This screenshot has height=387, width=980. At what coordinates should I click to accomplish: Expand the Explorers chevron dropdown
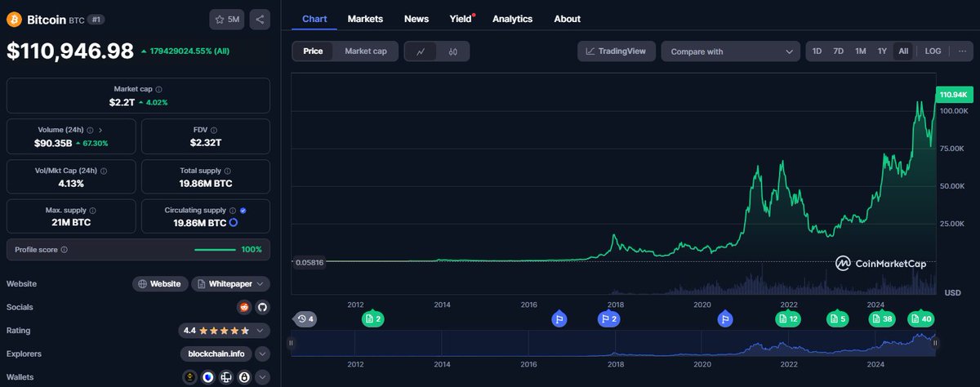(x=262, y=354)
